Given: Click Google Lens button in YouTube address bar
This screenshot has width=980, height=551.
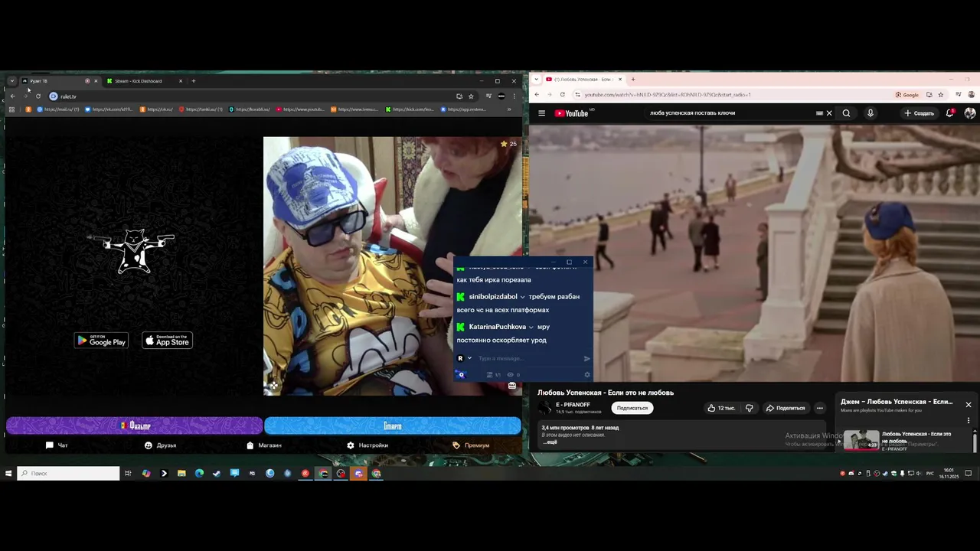Looking at the screenshot, I should click(x=907, y=95).
